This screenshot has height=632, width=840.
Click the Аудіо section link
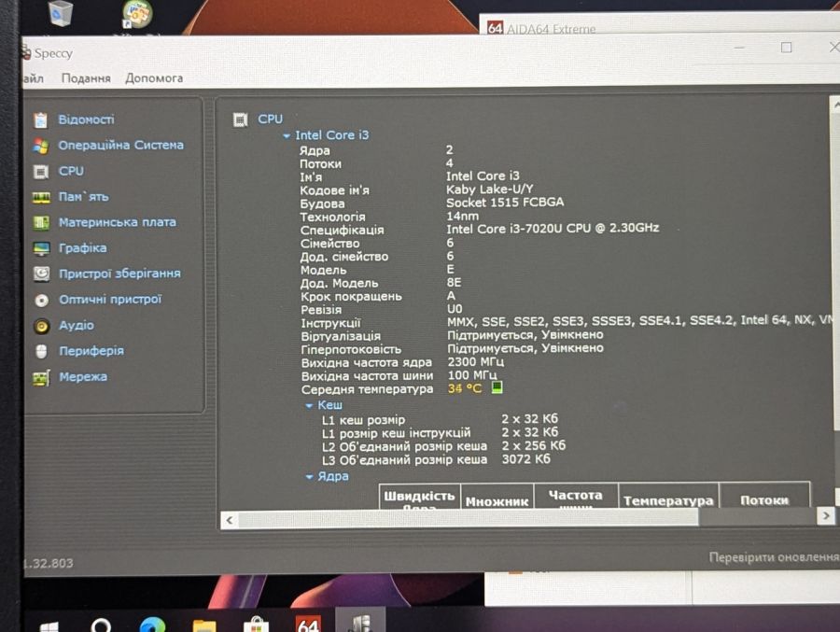[77, 325]
